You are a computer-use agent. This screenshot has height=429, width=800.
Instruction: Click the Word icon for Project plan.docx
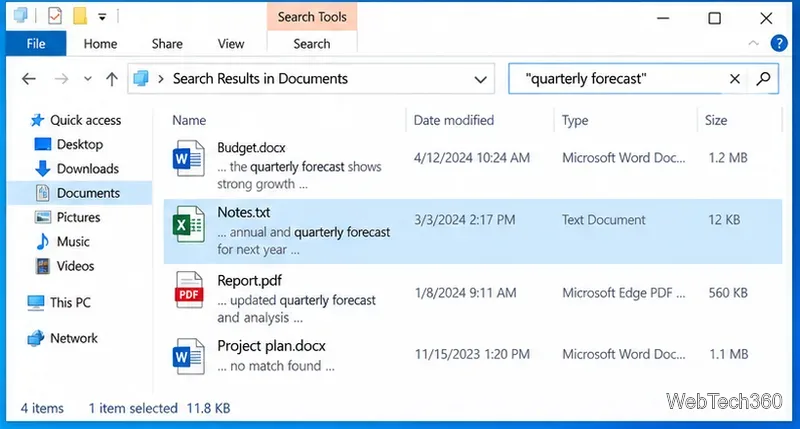189,356
